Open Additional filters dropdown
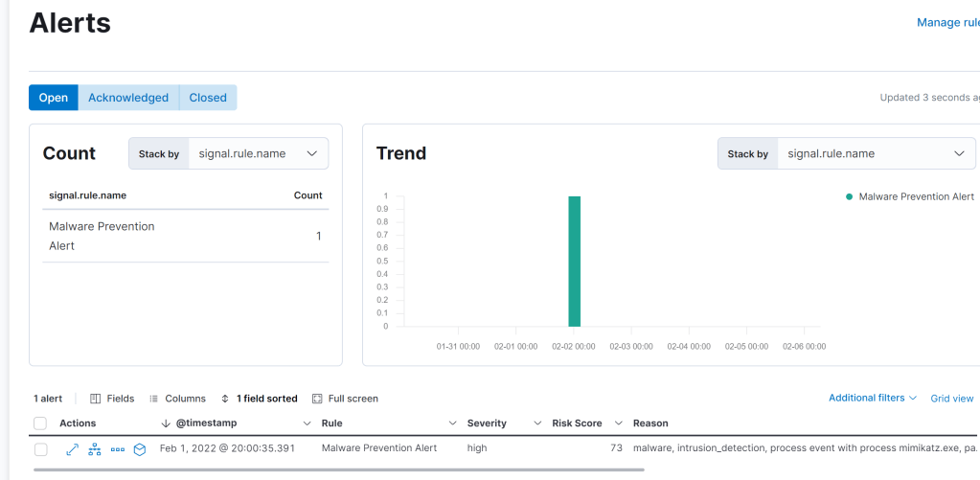The image size is (980, 480). (x=872, y=398)
